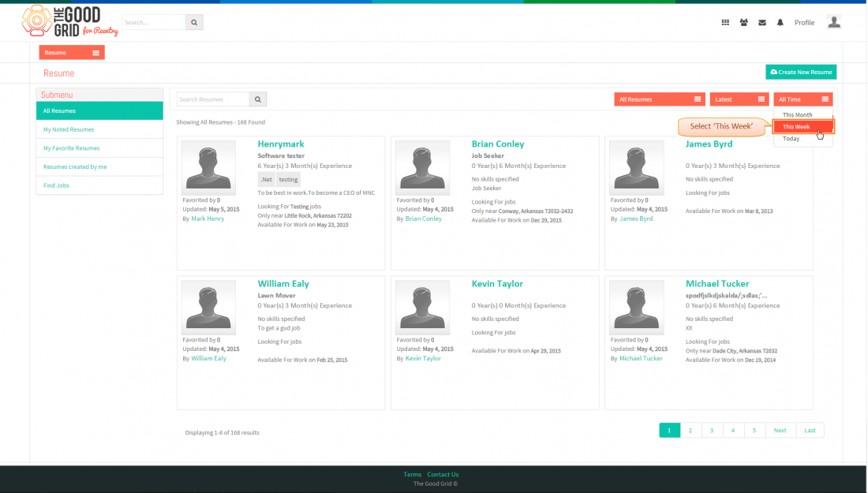Click the testing skill tag
The width and height of the screenshot is (868, 493).
[x=288, y=179]
